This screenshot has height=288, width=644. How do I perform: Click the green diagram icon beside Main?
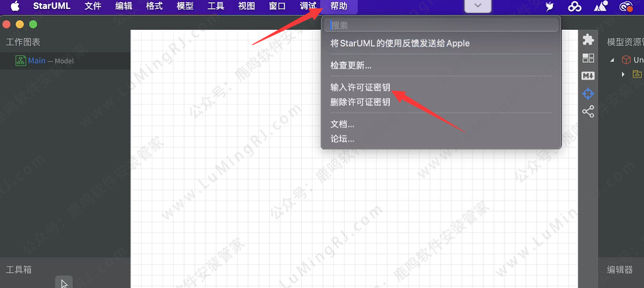(x=20, y=61)
